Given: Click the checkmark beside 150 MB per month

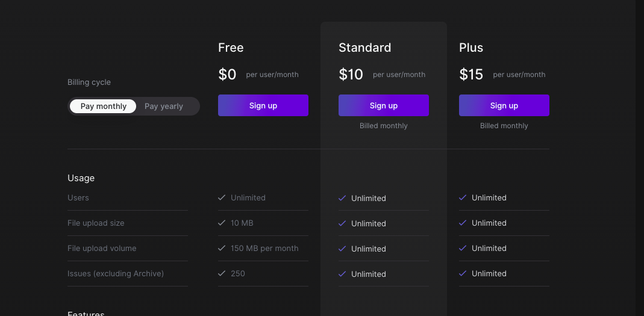Looking at the screenshot, I should [222, 248].
